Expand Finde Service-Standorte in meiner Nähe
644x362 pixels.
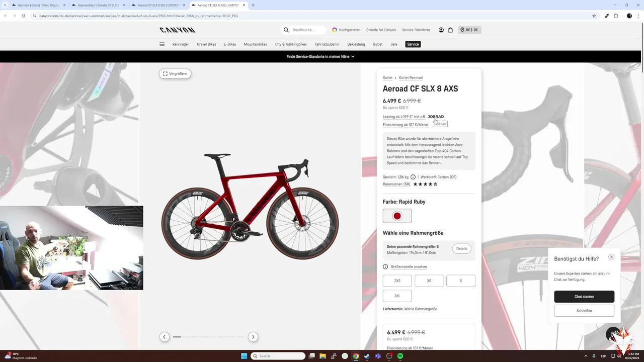320,56
